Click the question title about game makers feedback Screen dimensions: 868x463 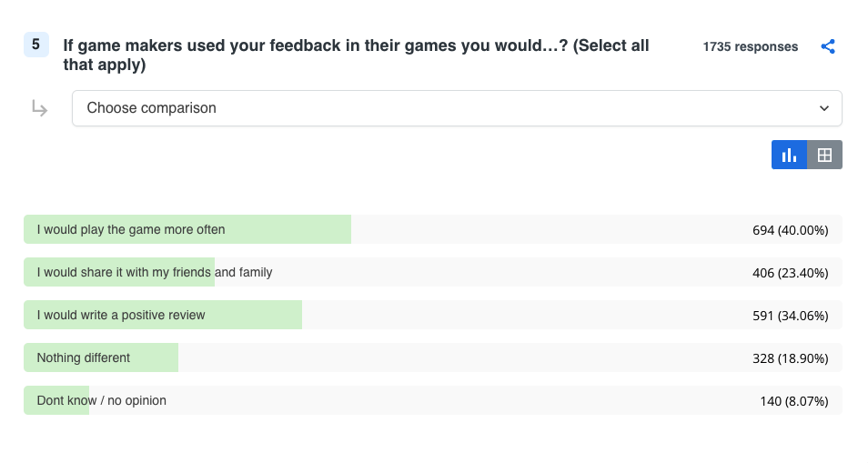coord(356,55)
